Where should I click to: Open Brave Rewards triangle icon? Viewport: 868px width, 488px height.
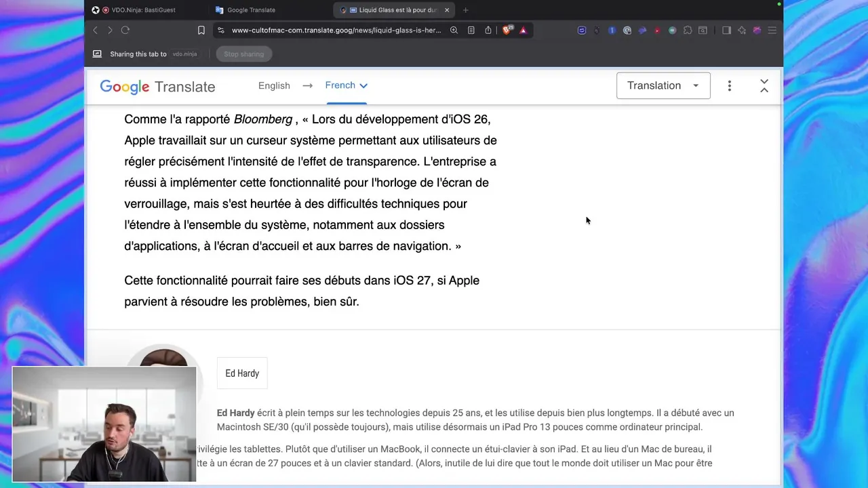(x=523, y=30)
